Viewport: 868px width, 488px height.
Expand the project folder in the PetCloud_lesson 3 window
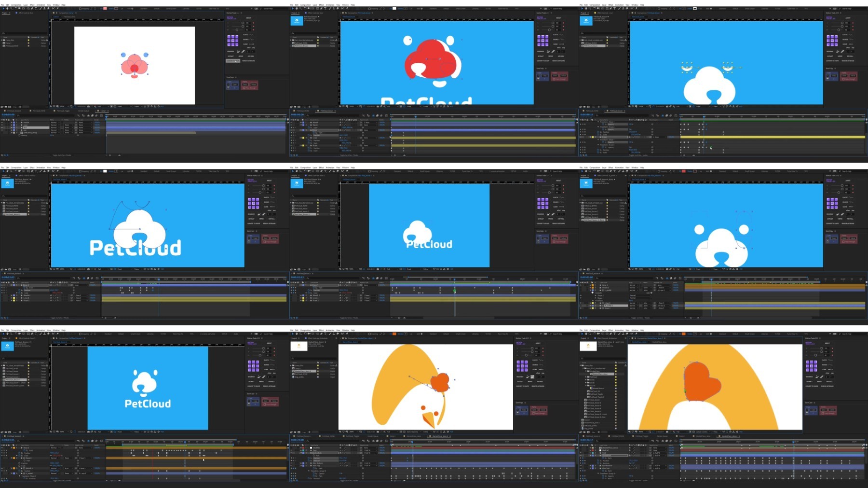tap(1, 203)
